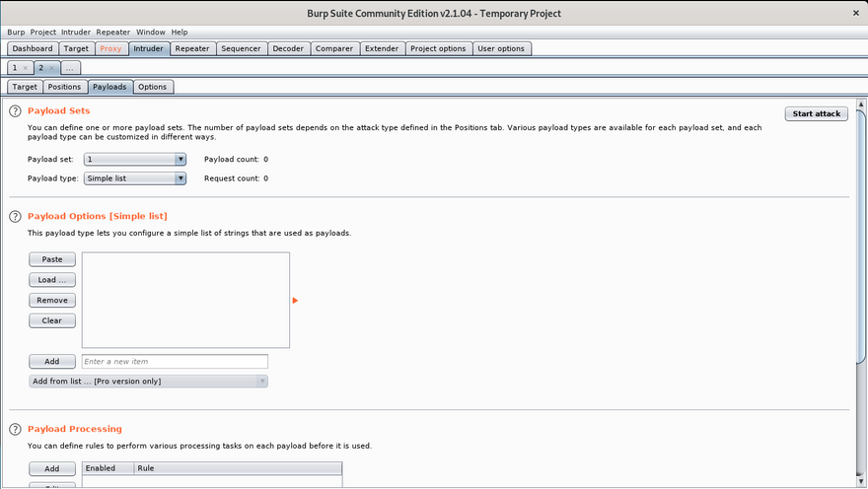Open the Positions sub-tab
The image size is (868, 489).
[64, 87]
